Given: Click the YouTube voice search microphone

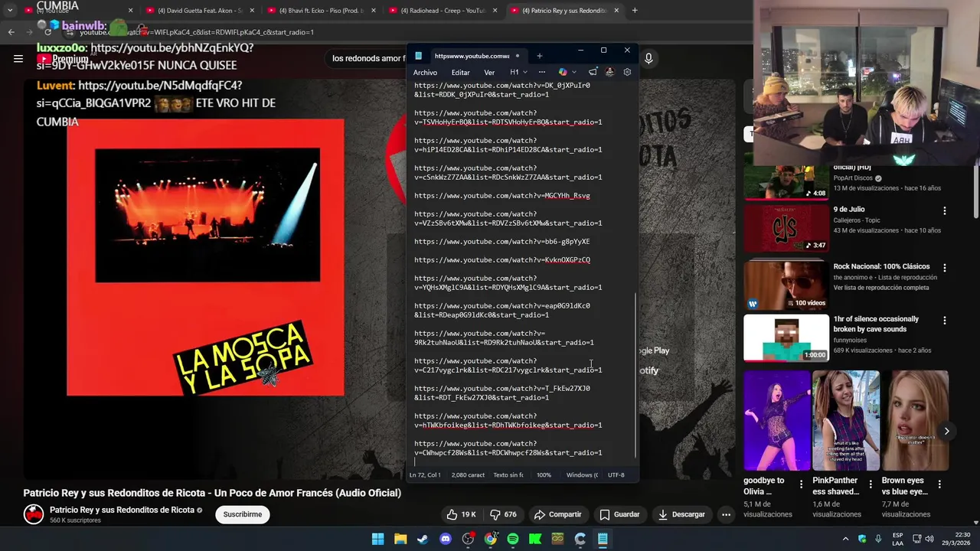Looking at the screenshot, I should pyautogui.click(x=648, y=58).
